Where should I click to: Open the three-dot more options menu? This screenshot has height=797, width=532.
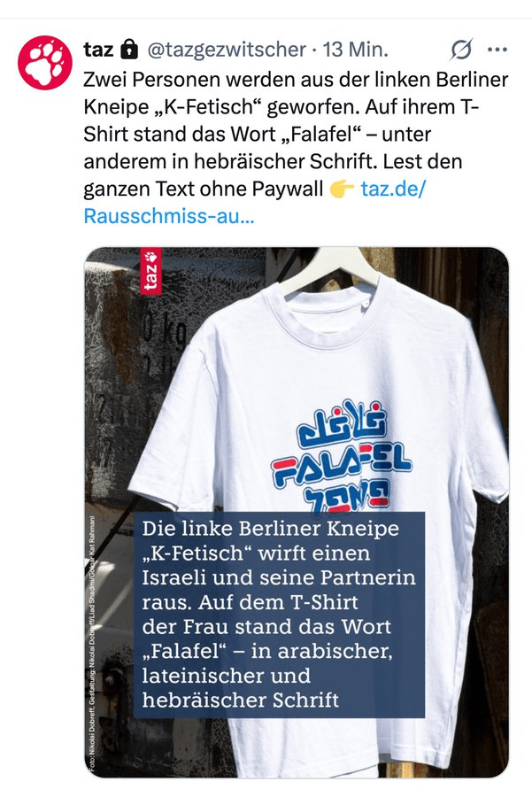(x=497, y=50)
